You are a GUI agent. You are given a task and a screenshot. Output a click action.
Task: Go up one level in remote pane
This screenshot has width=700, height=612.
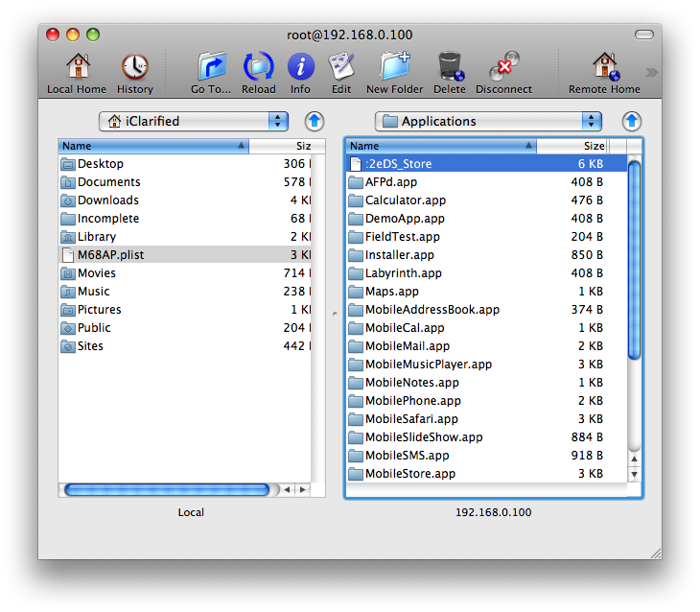[x=631, y=121]
